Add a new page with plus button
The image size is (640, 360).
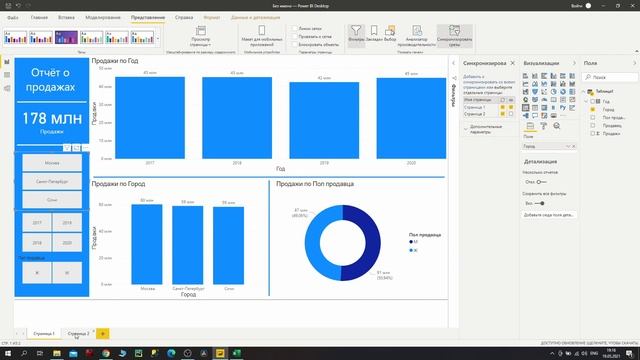tap(102, 333)
